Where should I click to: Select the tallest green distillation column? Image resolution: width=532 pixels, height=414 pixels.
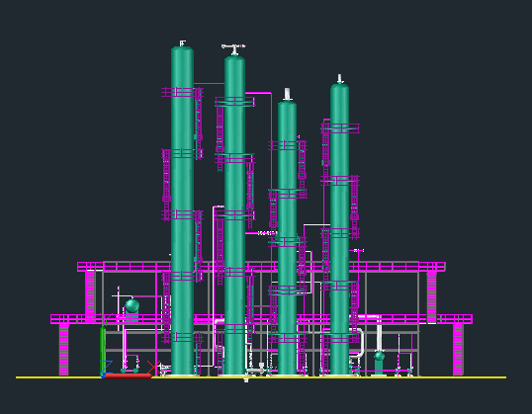tap(182, 210)
